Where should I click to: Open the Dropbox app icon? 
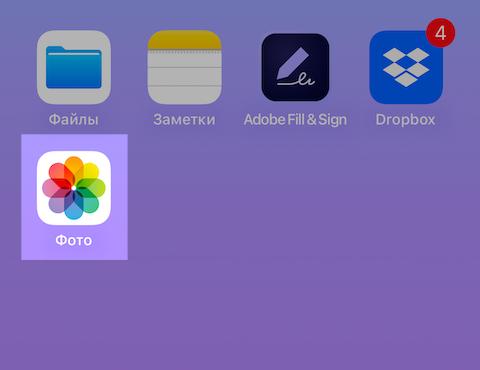click(x=406, y=67)
